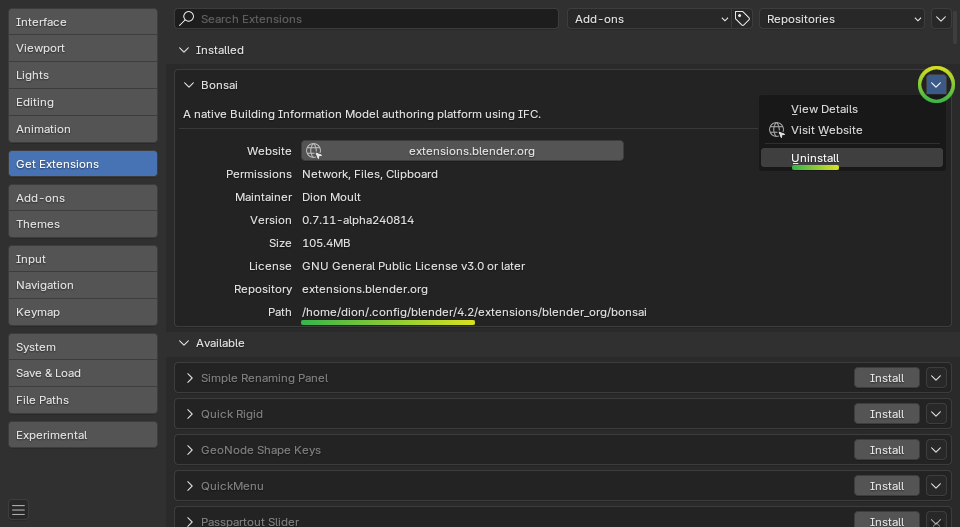Open options arrow for Quick Rigid
This screenshot has width=960, height=527.
pos(936,414)
